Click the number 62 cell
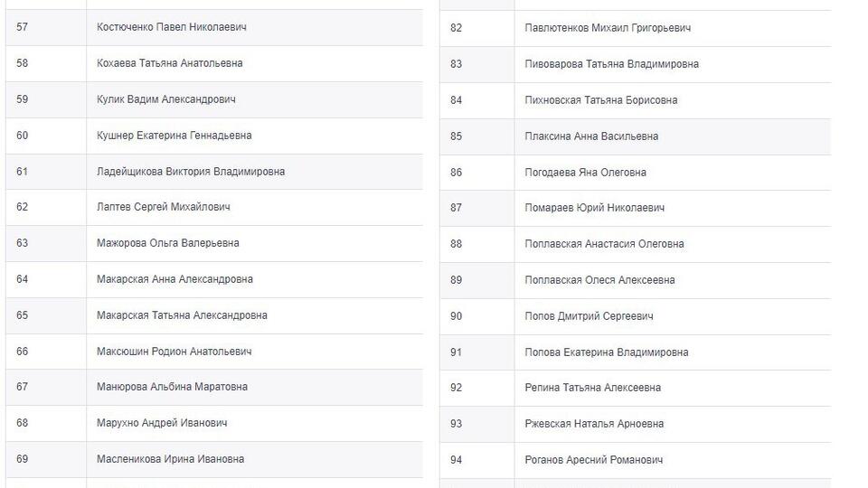Screen dimensions: 868x488 [46, 208]
